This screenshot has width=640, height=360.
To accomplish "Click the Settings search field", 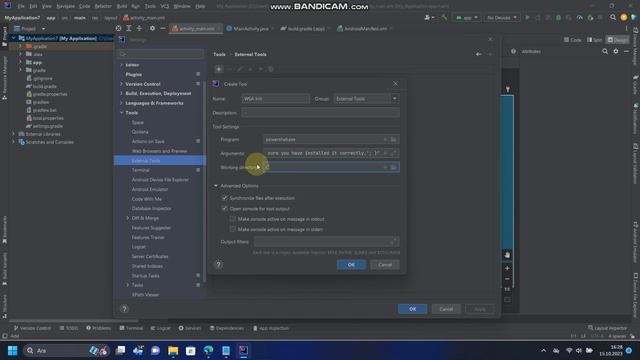I will tap(160, 54).
